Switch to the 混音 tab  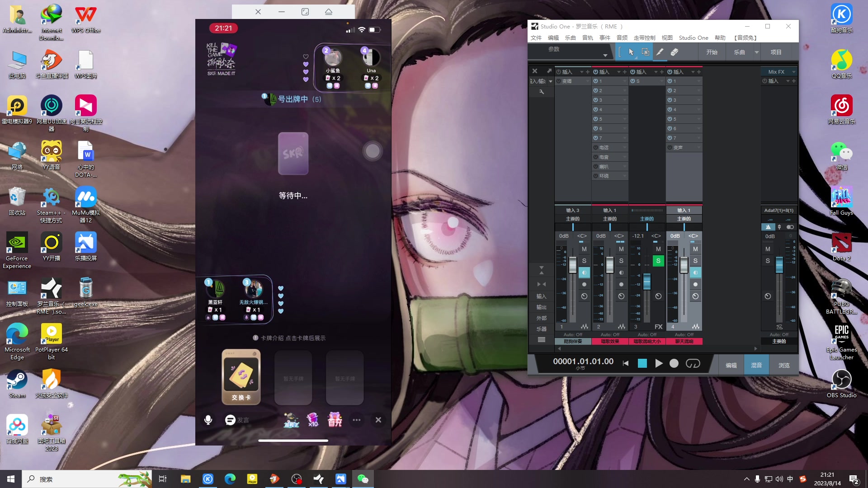tap(756, 365)
